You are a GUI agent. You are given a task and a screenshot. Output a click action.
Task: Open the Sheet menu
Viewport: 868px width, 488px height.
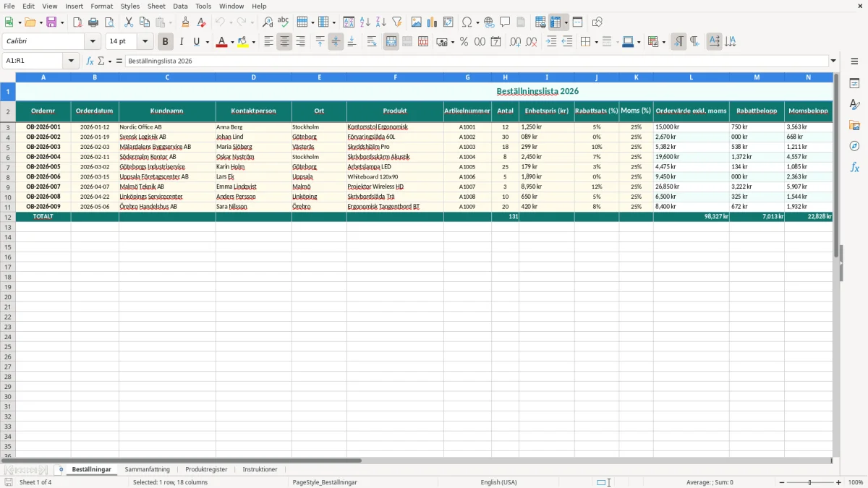tap(156, 6)
